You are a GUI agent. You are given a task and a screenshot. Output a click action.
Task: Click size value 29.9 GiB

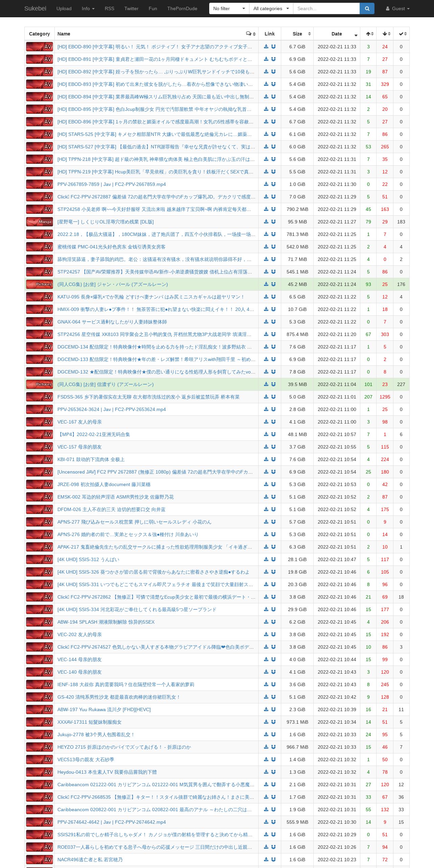297,609
